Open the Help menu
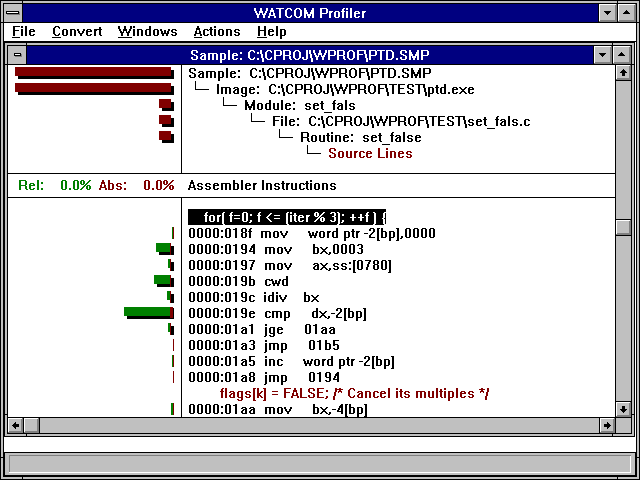The image size is (640, 480). [271, 32]
